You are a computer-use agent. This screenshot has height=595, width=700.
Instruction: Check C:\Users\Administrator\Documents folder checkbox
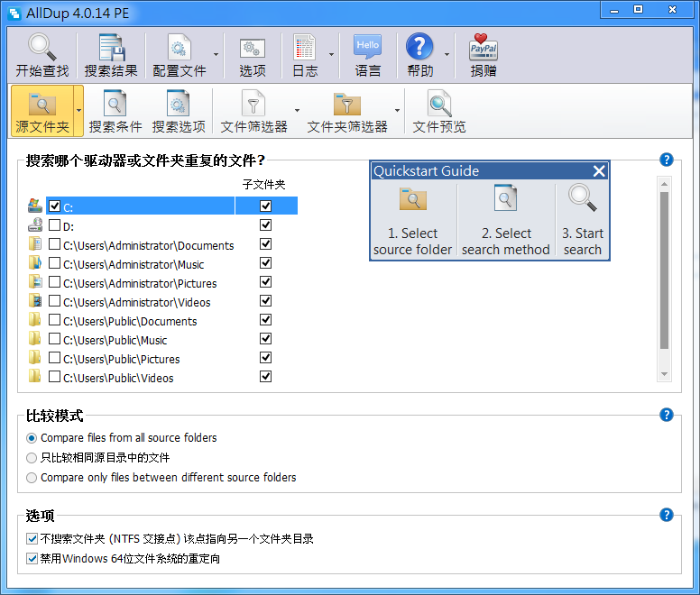click(x=54, y=244)
